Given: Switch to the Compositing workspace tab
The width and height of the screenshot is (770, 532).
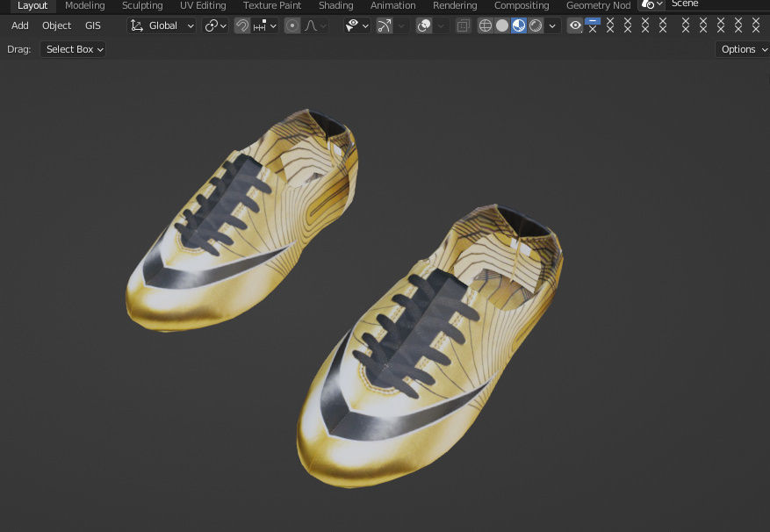Looking at the screenshot, I should point(522,6).
